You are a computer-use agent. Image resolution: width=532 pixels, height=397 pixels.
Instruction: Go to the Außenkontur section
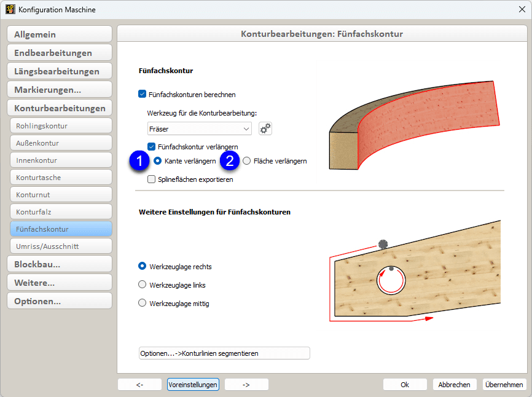(x=59, y=142)
